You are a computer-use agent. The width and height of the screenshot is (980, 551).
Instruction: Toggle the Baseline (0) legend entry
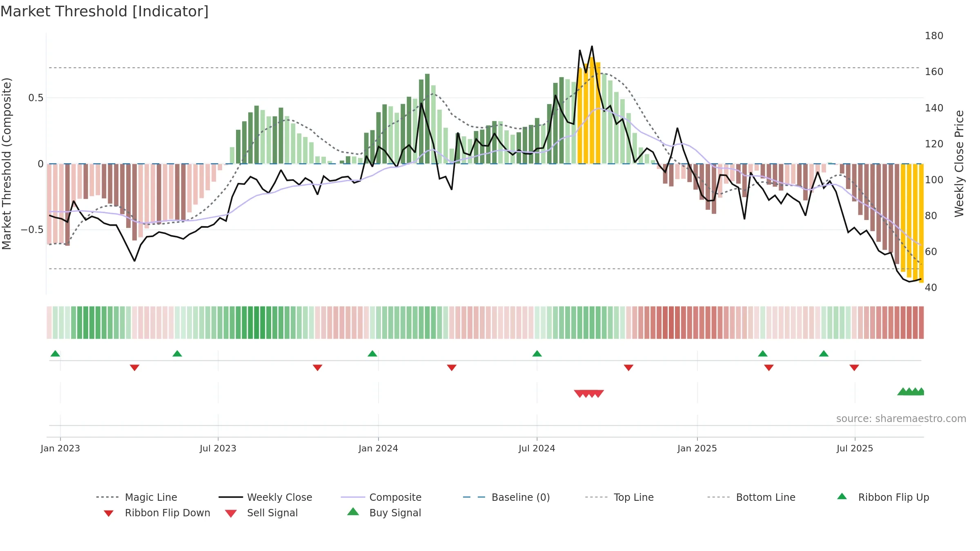506,497
